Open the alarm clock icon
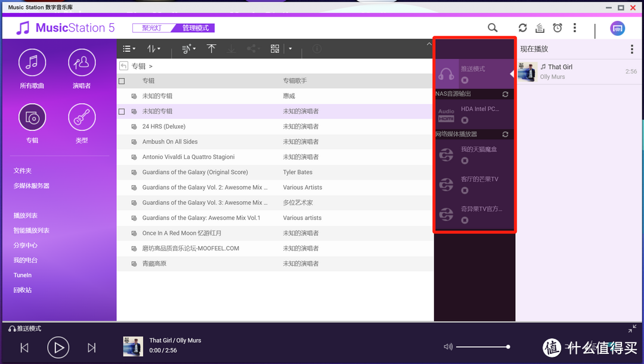Viewport: 644px width, 364px height. pos(558,28)
